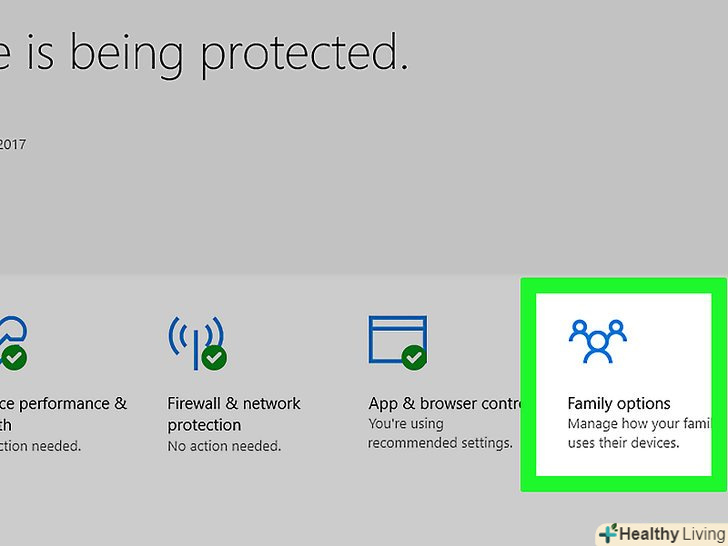Click "No action needed" under Firewall

click(226, 446)
